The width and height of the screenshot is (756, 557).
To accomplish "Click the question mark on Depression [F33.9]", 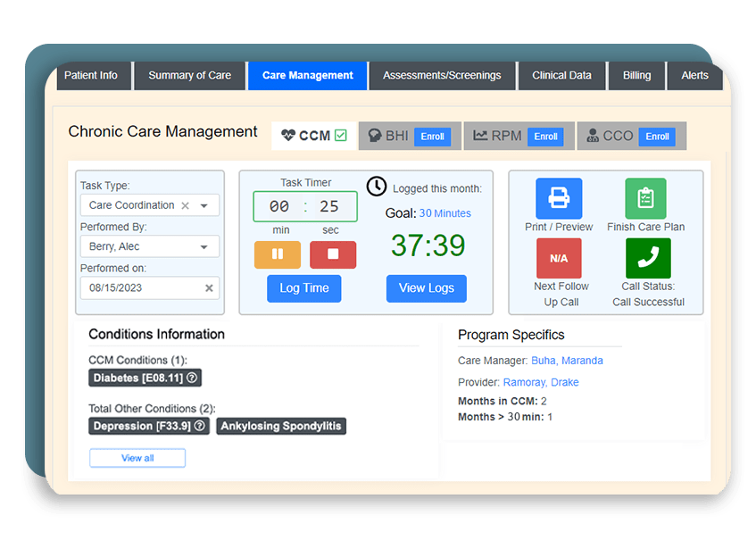I will [198, 426].
